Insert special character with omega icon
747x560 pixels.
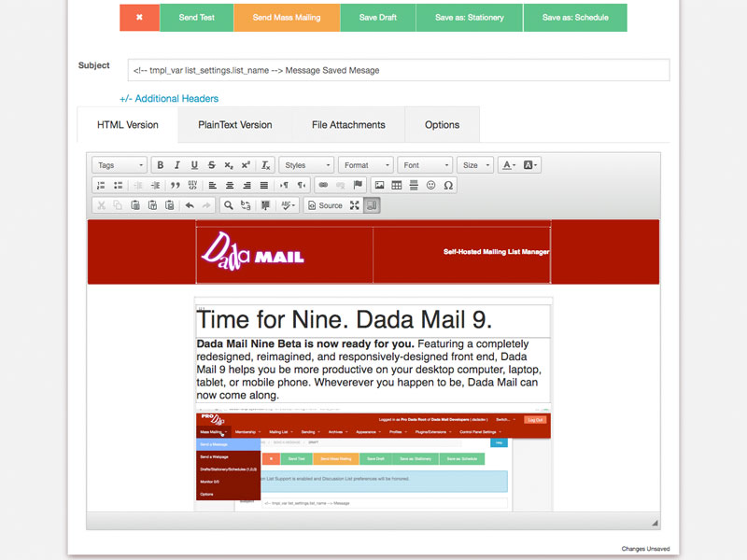click(x=448, y=186)
